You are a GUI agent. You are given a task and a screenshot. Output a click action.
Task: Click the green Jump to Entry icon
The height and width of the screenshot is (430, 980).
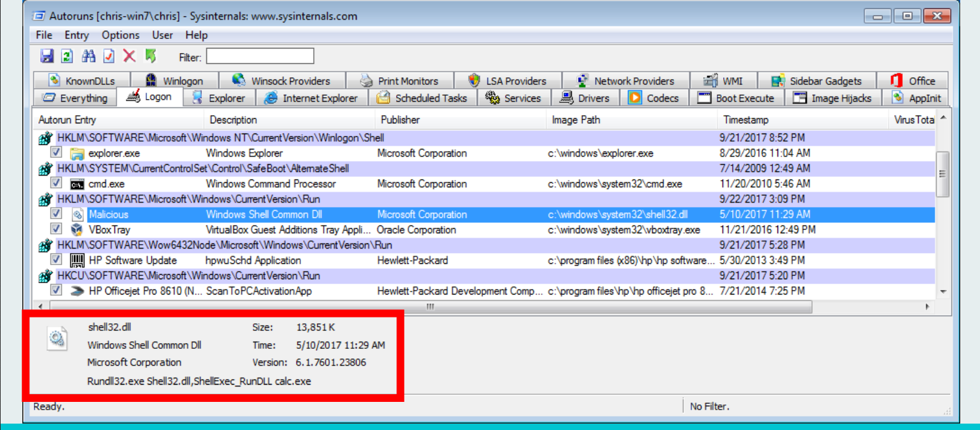151,56
